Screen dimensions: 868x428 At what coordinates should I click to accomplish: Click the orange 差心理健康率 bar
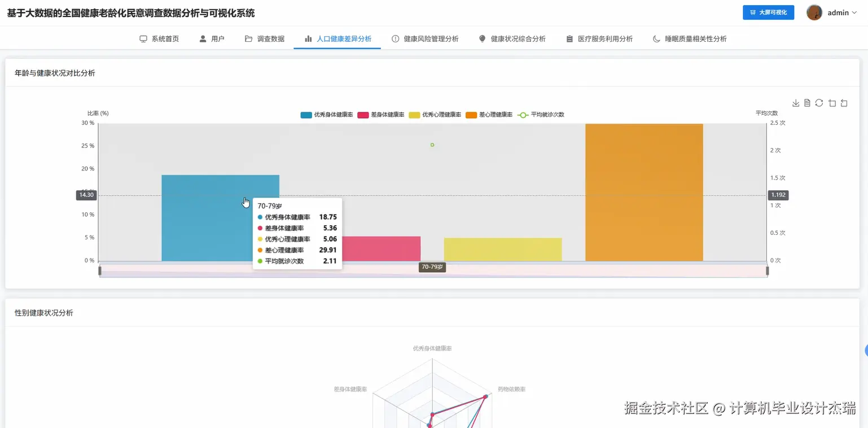tap(644, 192)
